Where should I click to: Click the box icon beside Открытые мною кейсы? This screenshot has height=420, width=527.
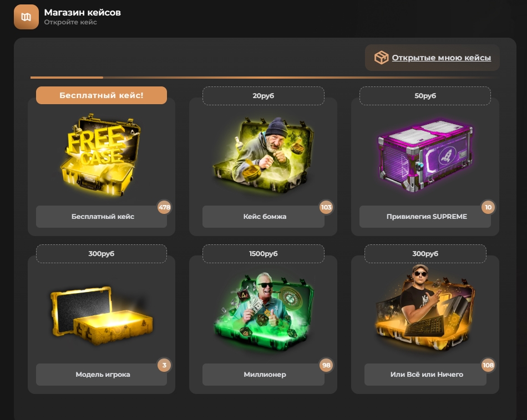(x=382, y=58)
